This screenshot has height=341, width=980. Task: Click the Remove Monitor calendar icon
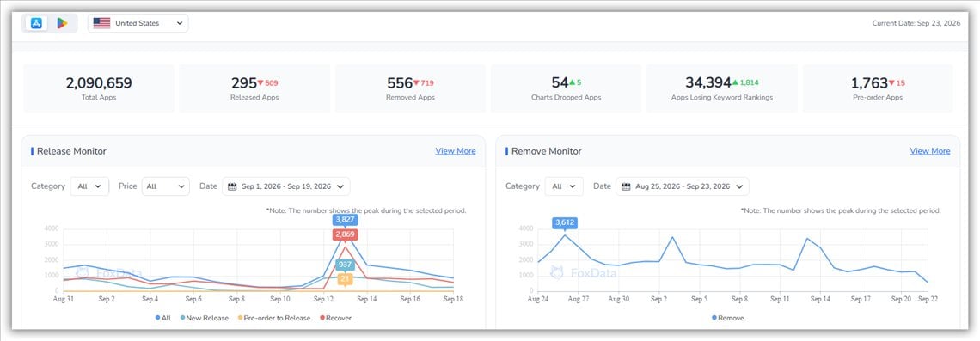[x=626, y=186]
